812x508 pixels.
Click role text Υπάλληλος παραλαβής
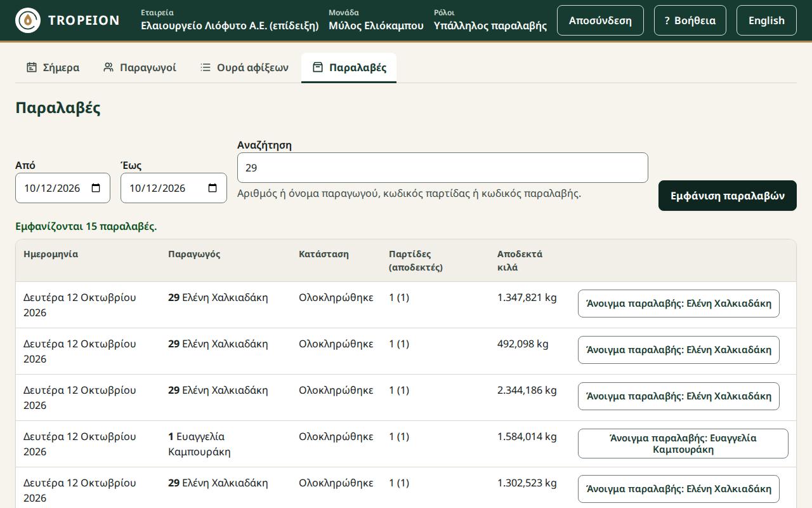pos(490,26)
